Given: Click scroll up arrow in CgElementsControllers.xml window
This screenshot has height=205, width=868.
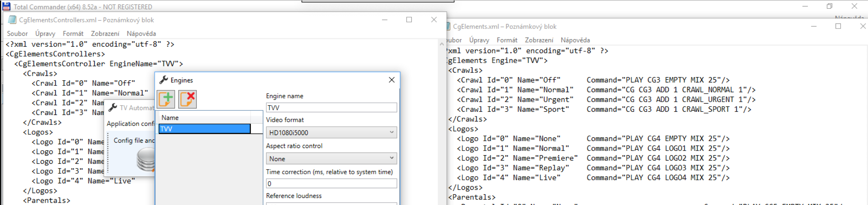Looking at the screenshot, I should (442, 44).
